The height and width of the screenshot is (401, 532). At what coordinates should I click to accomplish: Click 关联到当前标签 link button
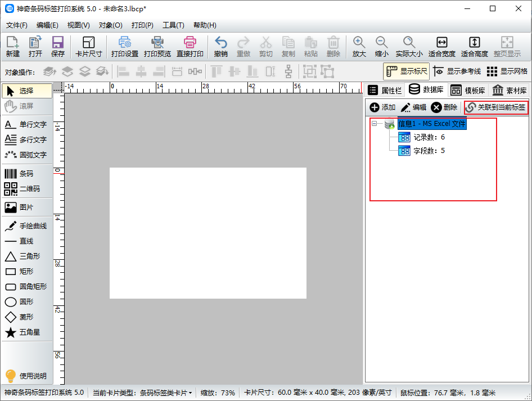tap(496, 107)
